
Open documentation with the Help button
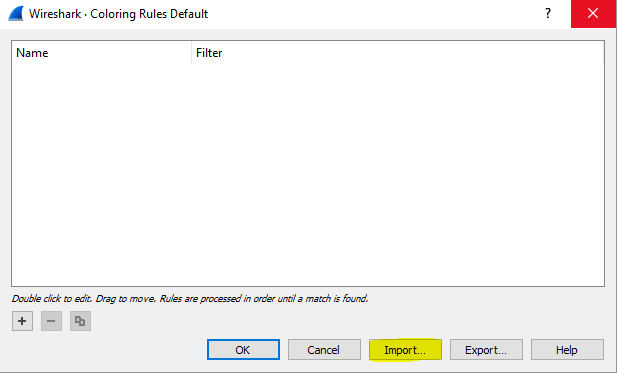pyautogui.click(x=567, y=350)
